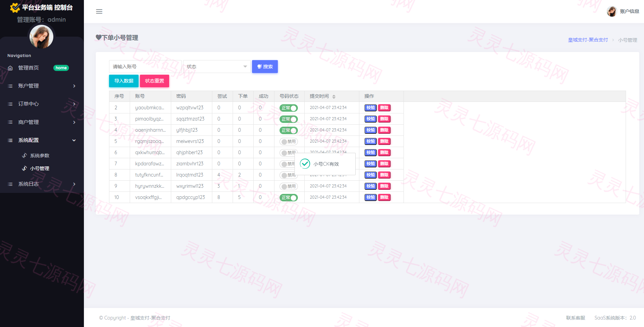Collapse the 系统配置 sidebar section
This screenshot has height=327, width=644.
[42, 140]
